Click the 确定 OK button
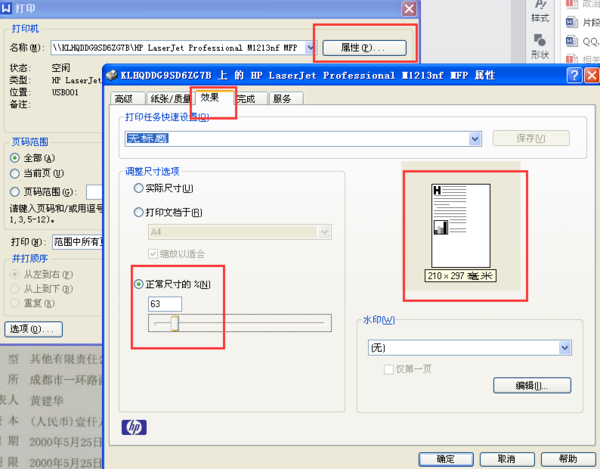 [446, 459]
